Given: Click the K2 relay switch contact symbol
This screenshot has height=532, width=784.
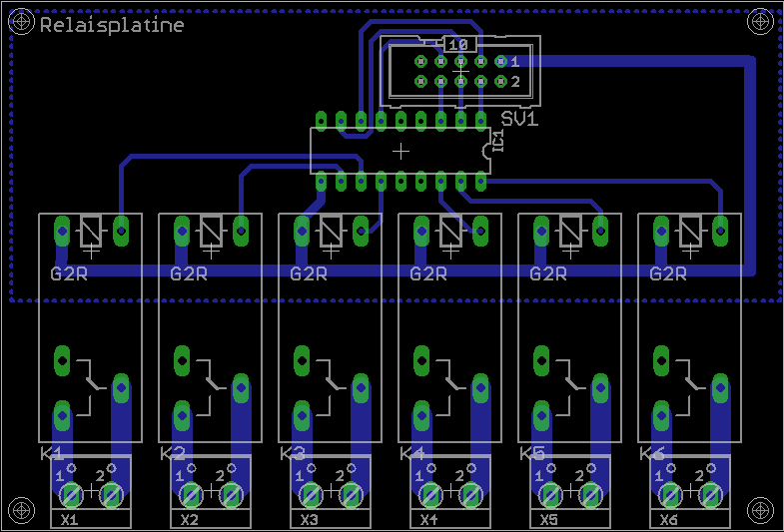Looking at the screenshot, I should point(211,387).
